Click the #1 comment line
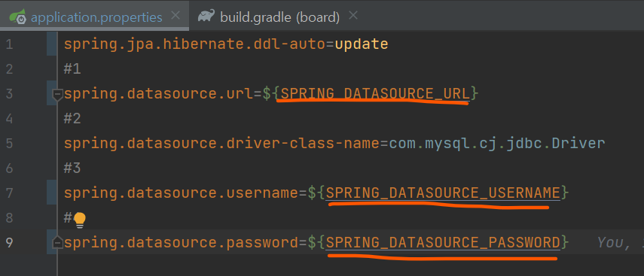 point(72,69)
